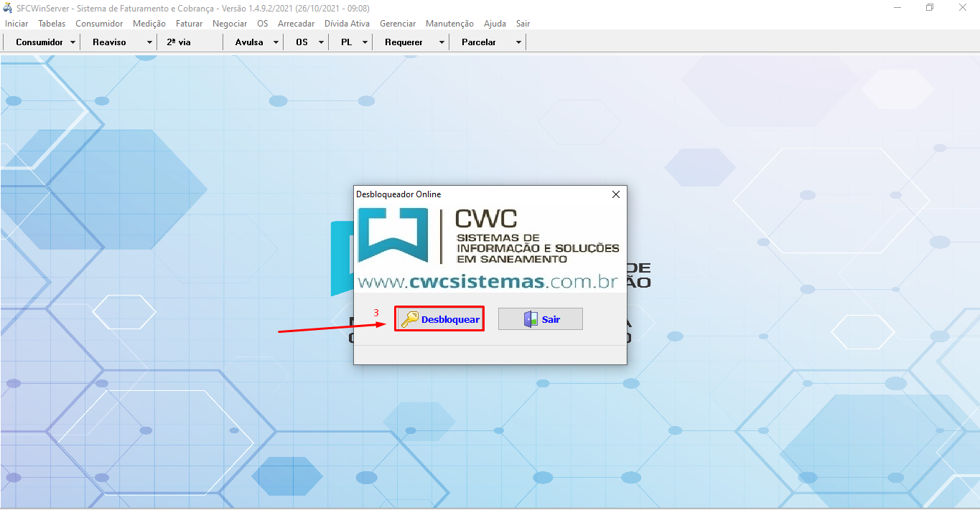Open the Arrecadar menu
This screenshot has width=980, height=510.
pos(296,24)
